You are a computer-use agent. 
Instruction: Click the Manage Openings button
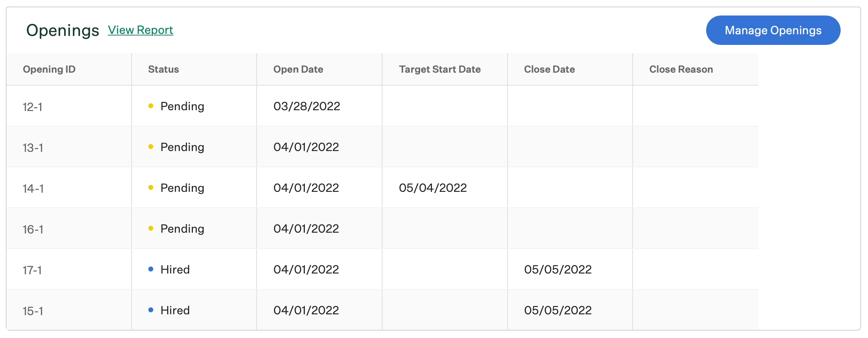[x=773, y=30]
